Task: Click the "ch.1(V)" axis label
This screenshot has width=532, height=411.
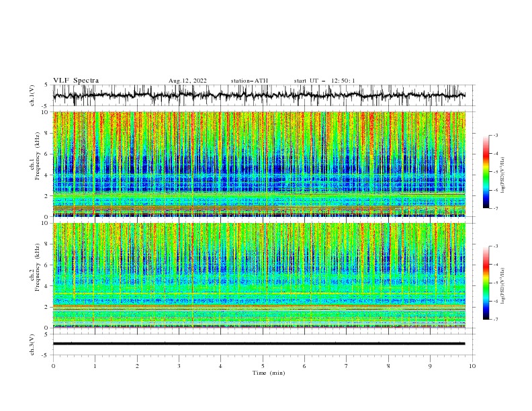Action: click(32, 95)
